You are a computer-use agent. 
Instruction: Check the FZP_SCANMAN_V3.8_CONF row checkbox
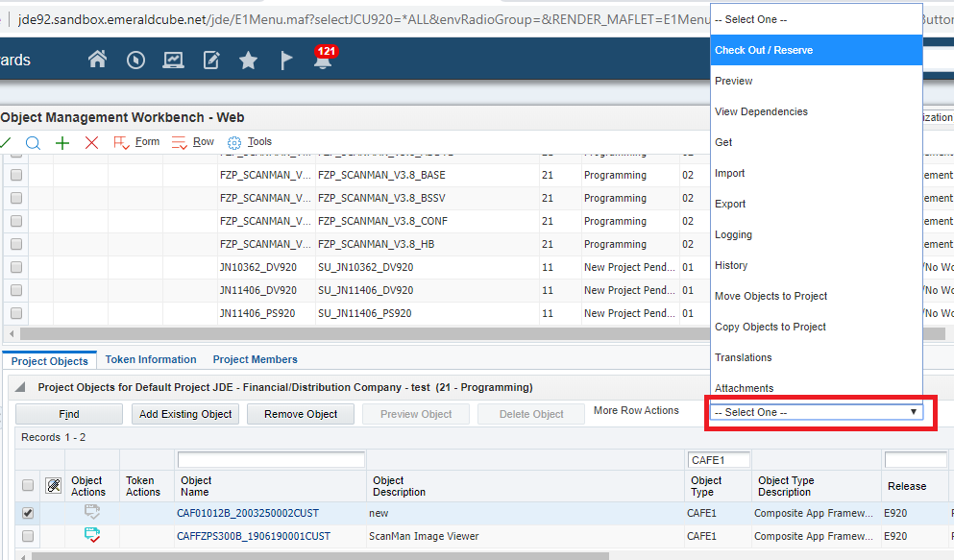(16, 221)
